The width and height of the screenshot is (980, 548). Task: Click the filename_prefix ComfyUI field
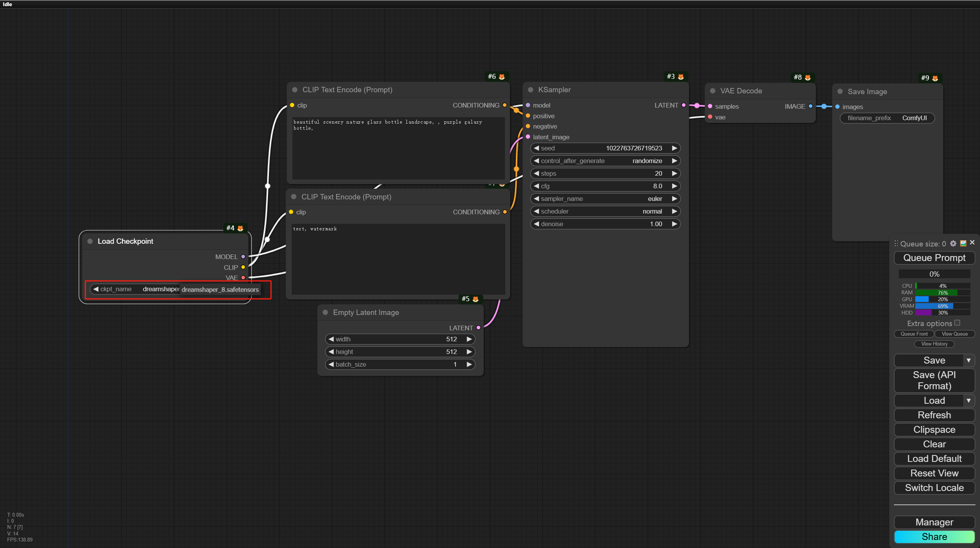pos(887,118)
